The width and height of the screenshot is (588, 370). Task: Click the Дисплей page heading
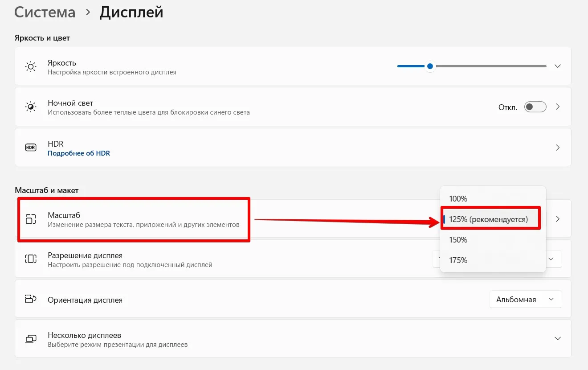click(x=131, y=12)
